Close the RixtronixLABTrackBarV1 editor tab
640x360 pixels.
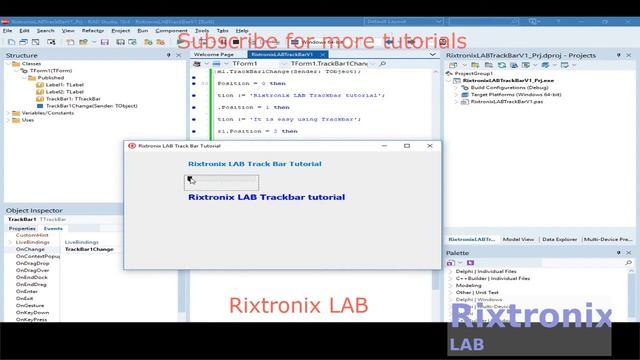(322, 54)
